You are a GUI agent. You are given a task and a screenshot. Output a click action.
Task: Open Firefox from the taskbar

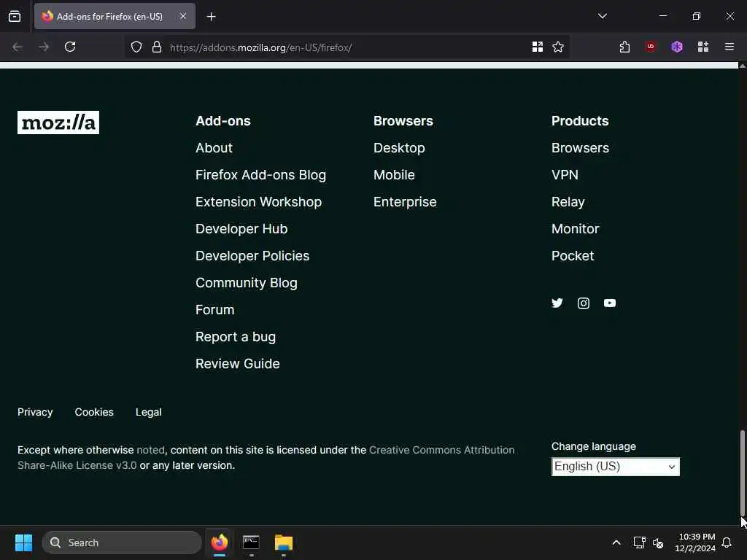click(219, 542)
